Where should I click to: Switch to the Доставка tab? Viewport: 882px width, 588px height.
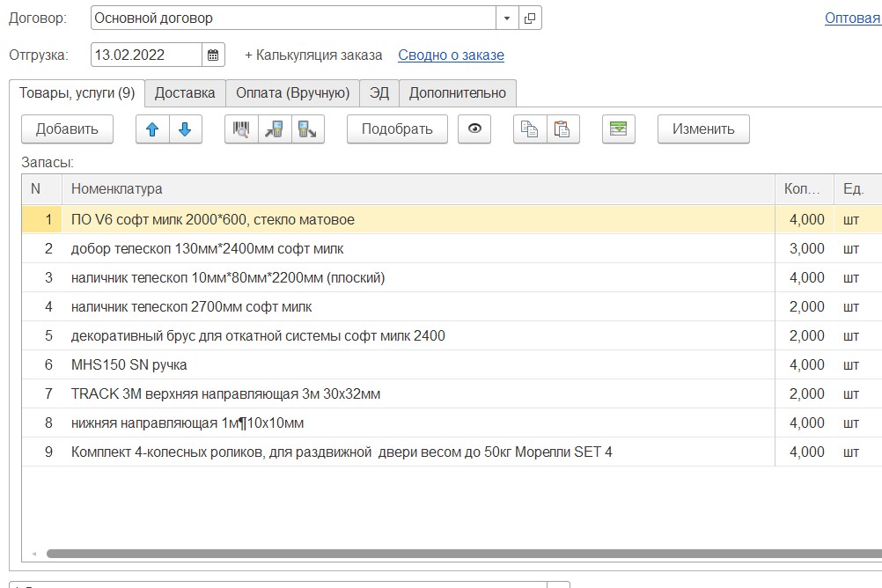click(x=185, y=92)
